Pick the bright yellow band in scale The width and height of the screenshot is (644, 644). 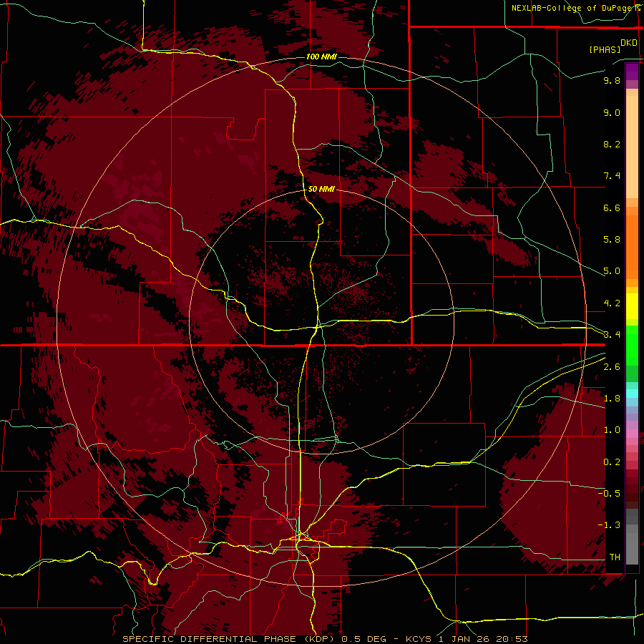[x=632, y=306]
